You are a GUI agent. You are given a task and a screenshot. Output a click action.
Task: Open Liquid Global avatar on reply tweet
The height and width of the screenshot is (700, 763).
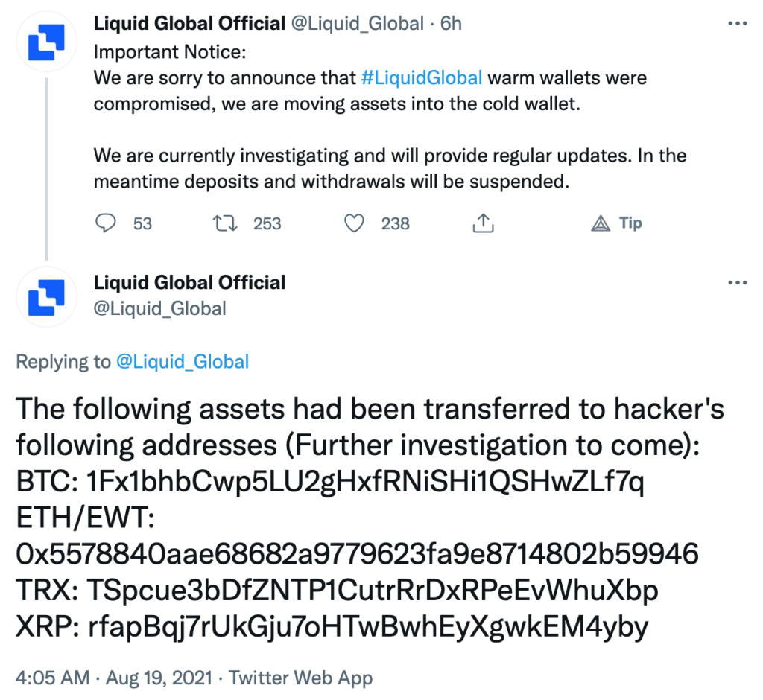click(x=46, y=297)
